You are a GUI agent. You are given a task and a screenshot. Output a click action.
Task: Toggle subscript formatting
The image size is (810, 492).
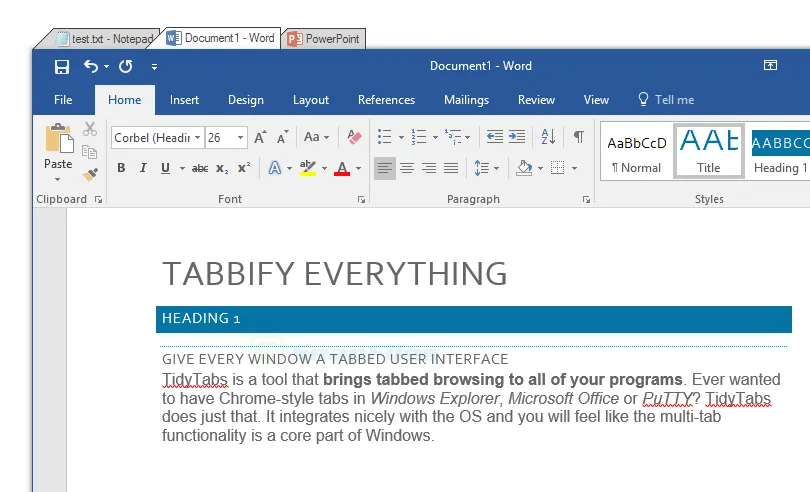[222, 168]
